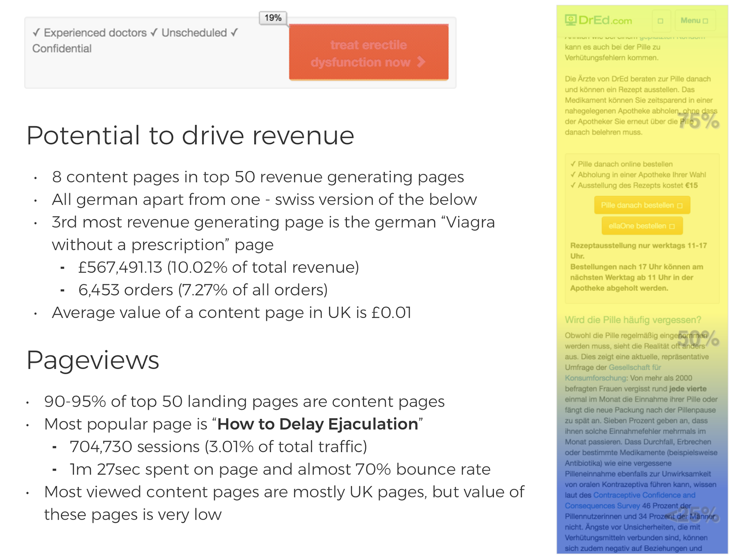Image resolution: width=747 pixels, height=560 pixels.
Task: Click '90-95% of top 50 landing pages' bullet
Action: pos(244,401)
